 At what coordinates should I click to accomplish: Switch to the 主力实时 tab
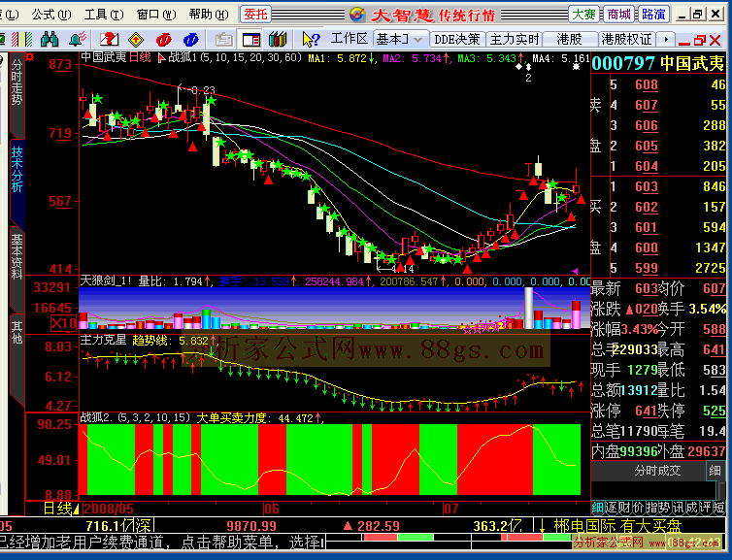pos(515,39)
